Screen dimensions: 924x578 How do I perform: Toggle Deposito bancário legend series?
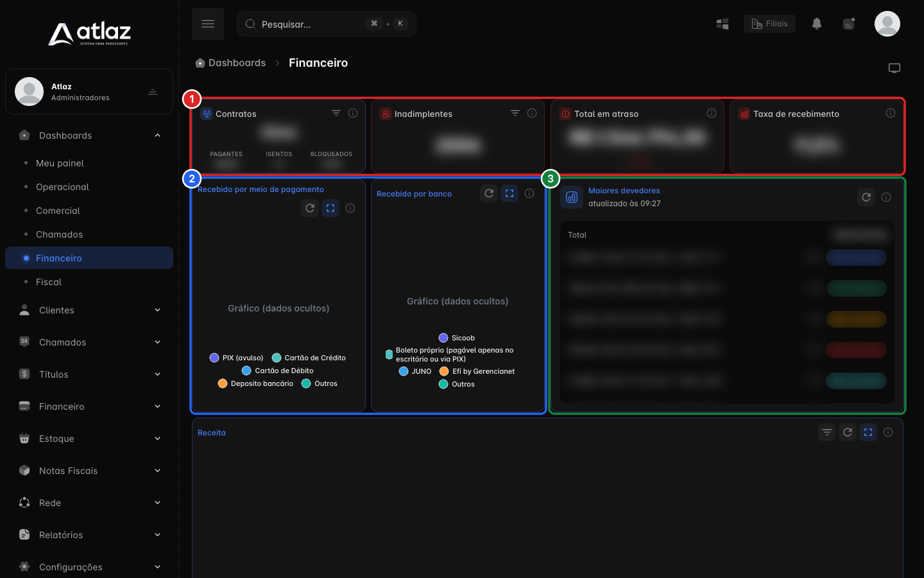[x=255, y=383]
